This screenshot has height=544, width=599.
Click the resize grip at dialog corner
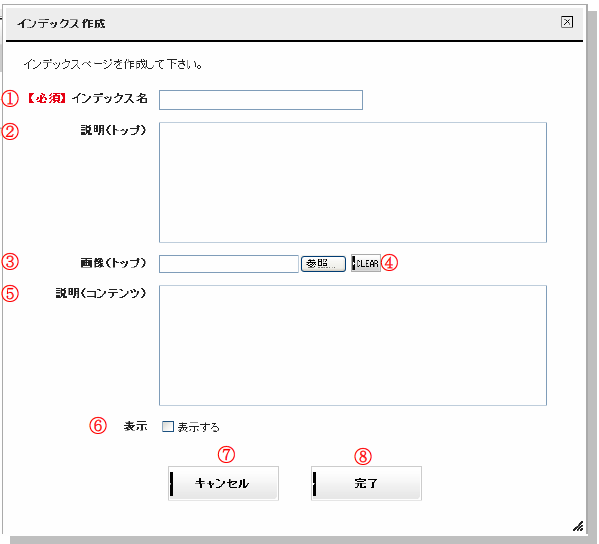point(578,526)
